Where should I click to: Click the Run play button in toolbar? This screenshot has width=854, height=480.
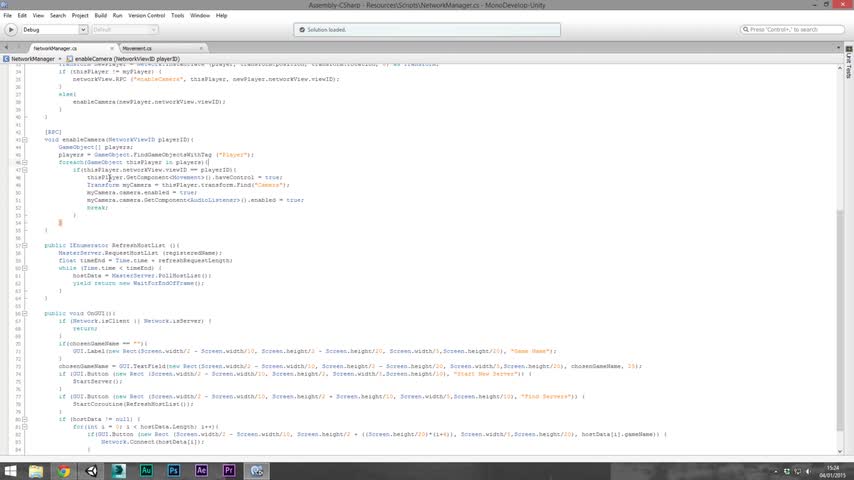click(x=10, y=29)
